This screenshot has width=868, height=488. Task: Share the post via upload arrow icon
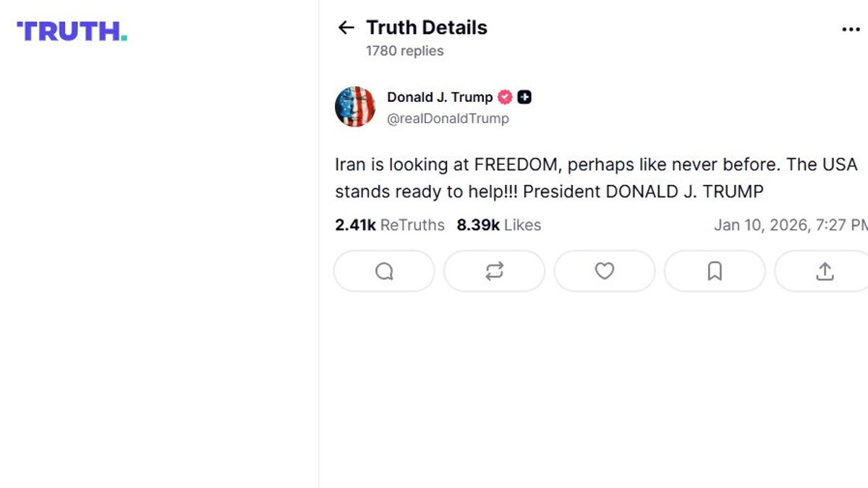(825, 271)
